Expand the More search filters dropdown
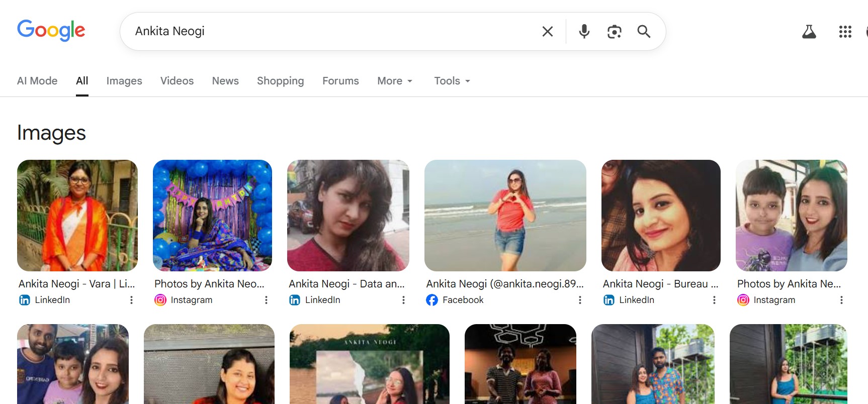 395,81
